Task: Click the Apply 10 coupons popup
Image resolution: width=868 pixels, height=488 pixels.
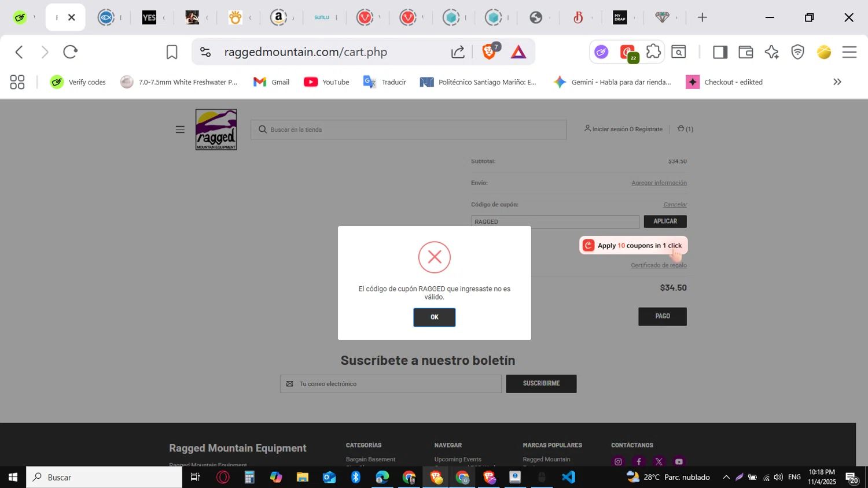Action: coord(633,245)
